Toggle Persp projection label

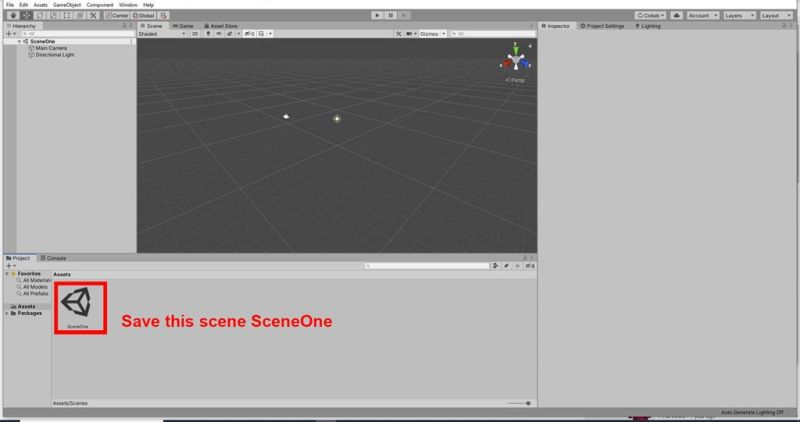(515, 80)
